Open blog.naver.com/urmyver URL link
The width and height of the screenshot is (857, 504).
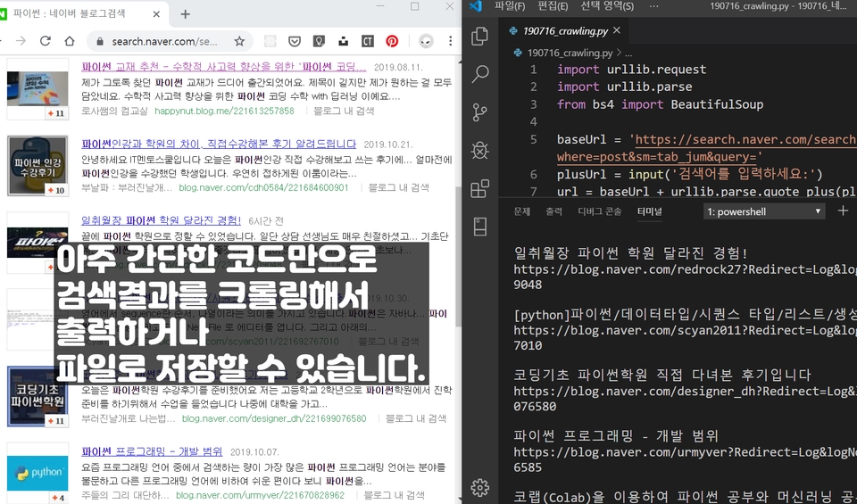tap(260, 495)
